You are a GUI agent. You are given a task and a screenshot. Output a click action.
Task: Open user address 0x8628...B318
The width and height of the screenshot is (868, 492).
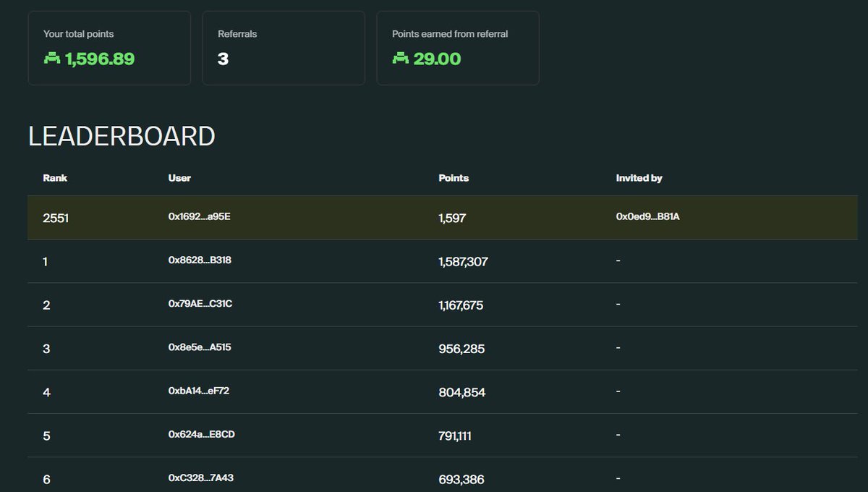[x=200, y=260]
